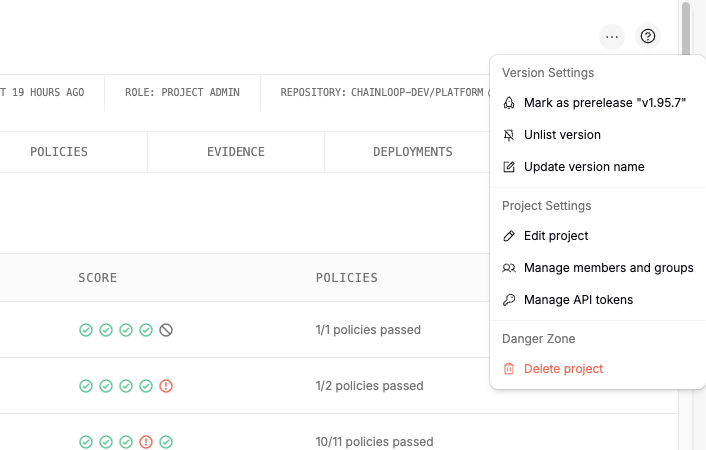Click the Role: Project Admin label
Screen dimensions: 706x450
coord(182,92)
